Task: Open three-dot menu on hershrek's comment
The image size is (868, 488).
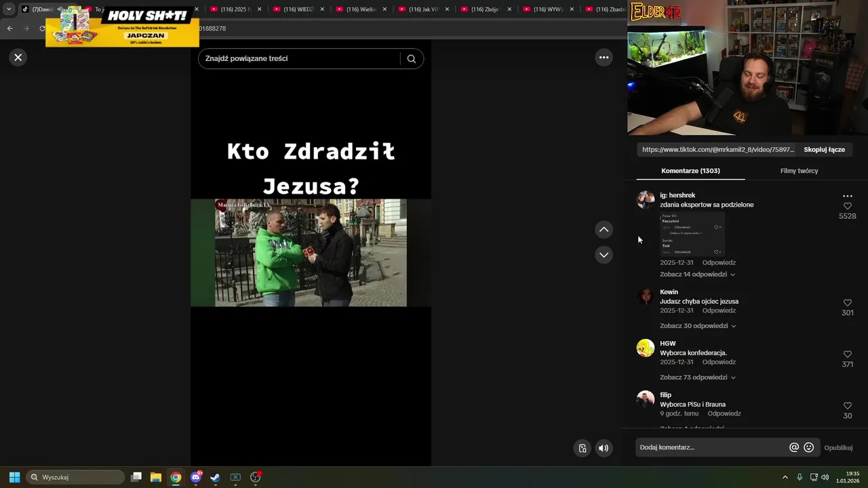Action: pyautogui.click(x=847, y=196)
